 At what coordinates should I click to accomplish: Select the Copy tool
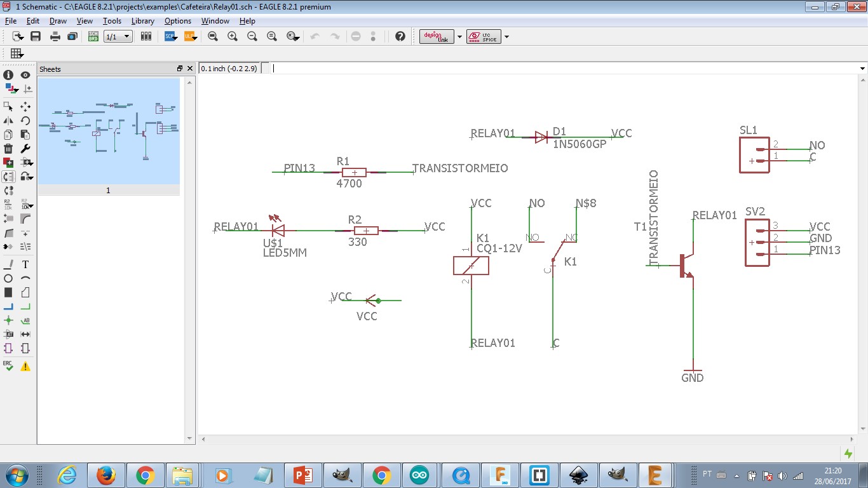[8, 134]
